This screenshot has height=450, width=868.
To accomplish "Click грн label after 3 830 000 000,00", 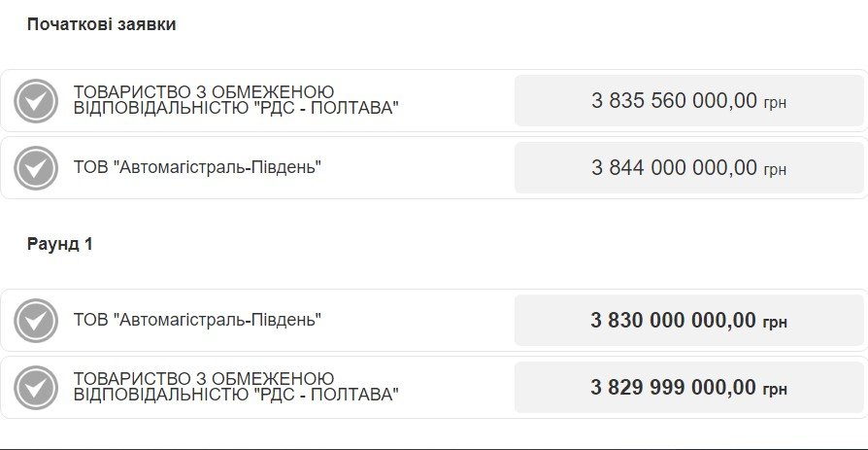I will click(x=775, y=323).
